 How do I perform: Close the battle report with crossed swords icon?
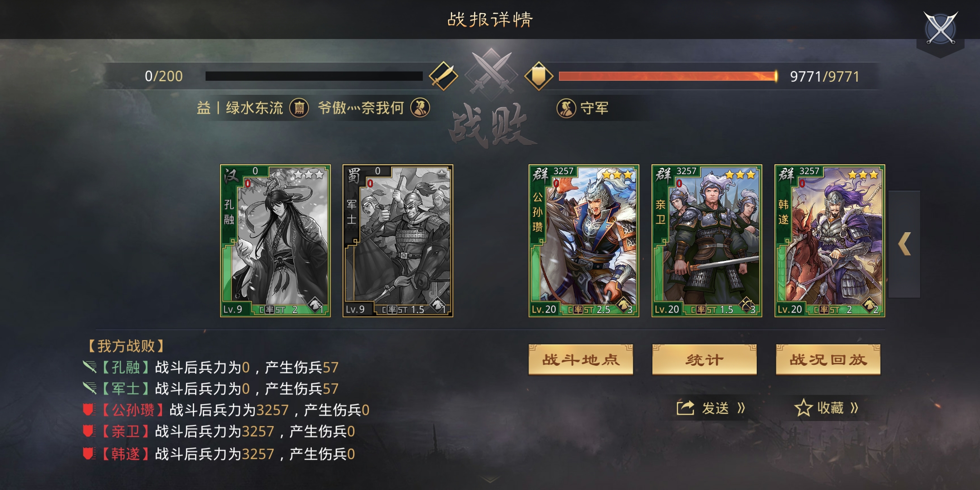(x=941, y=28)
